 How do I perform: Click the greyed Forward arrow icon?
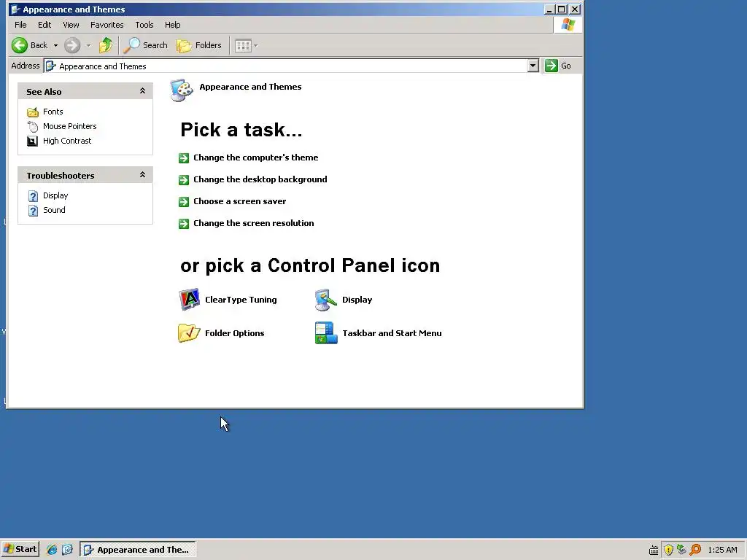72,45
